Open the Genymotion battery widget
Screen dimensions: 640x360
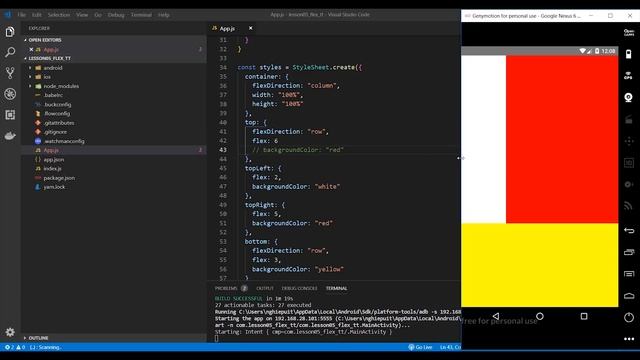coord(629,54)
